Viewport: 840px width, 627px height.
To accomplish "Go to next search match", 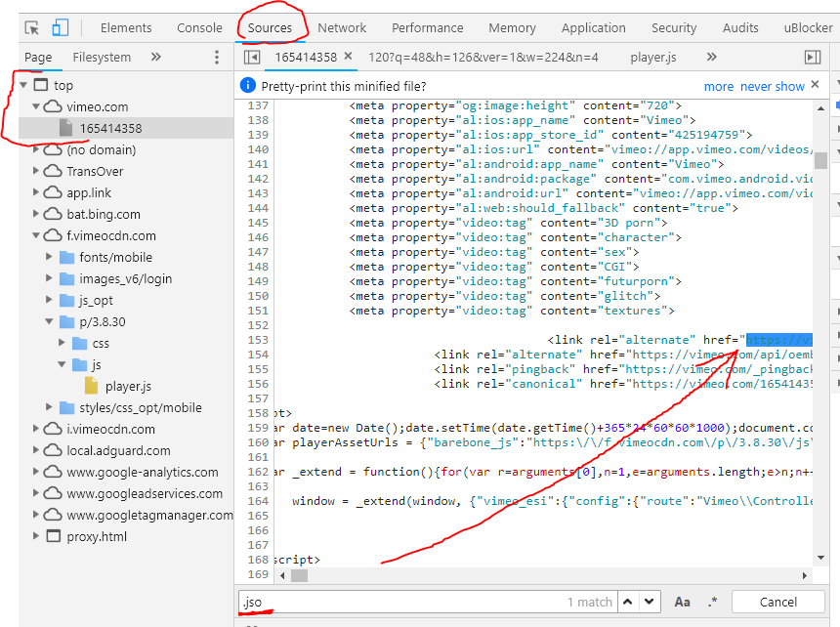I will [650, 602].
